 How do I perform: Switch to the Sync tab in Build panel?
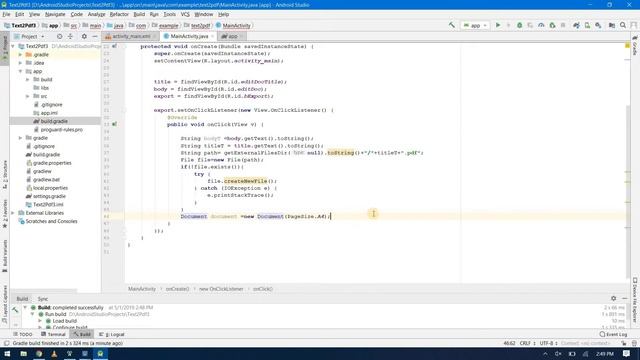click(43, 299)
